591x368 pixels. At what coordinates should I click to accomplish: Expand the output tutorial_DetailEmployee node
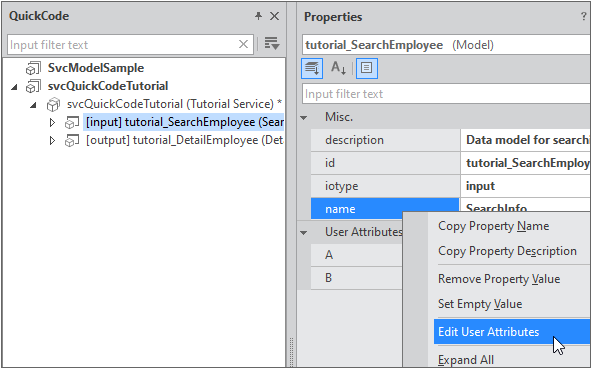coord(52,140)
